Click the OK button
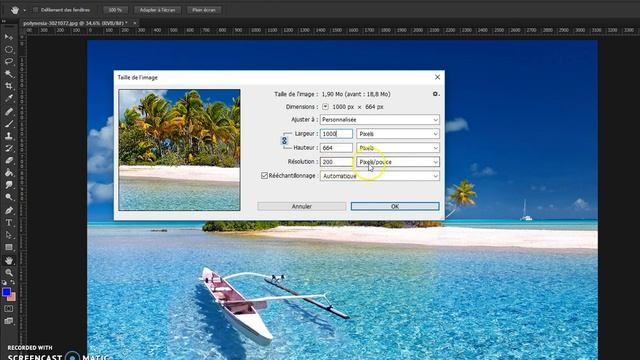The width and height of the screenshot is (640, 360). pos(395,207)
